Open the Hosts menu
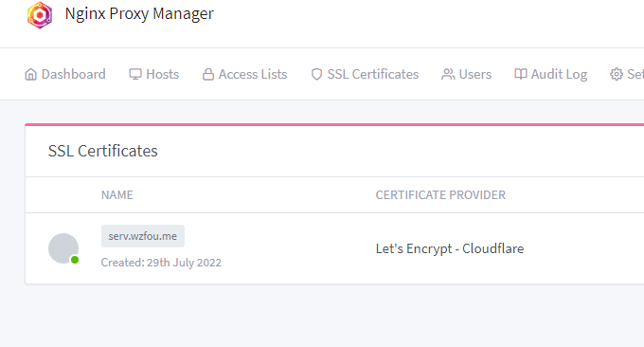Screen dimensions: 644x347 (154, 74)
